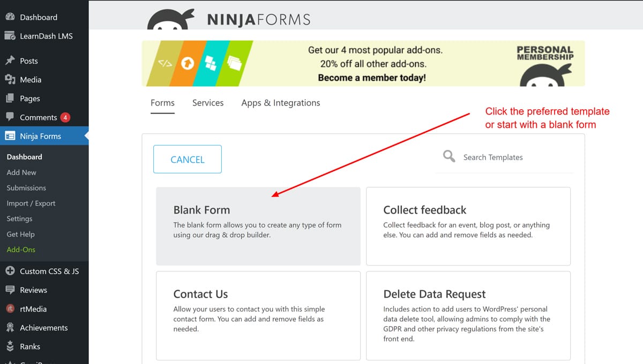
Task: Choose the Collect feedback template card
Action: tap(468, 226)
